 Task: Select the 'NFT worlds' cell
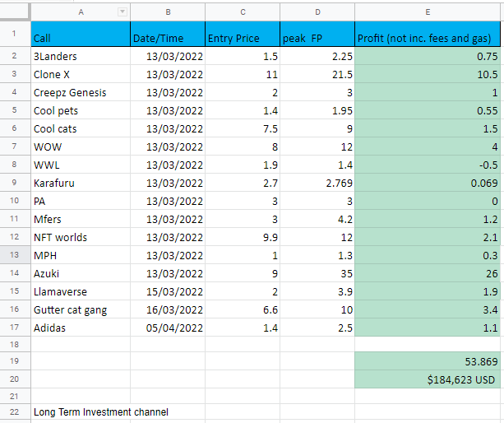tap(81, 237)
